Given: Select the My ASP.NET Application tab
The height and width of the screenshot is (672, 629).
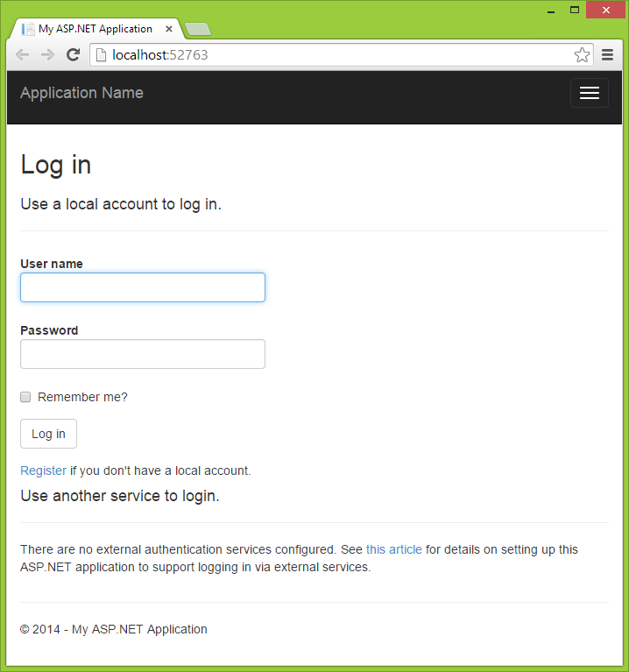Looking at the screenshot, I should coord(95,29).
